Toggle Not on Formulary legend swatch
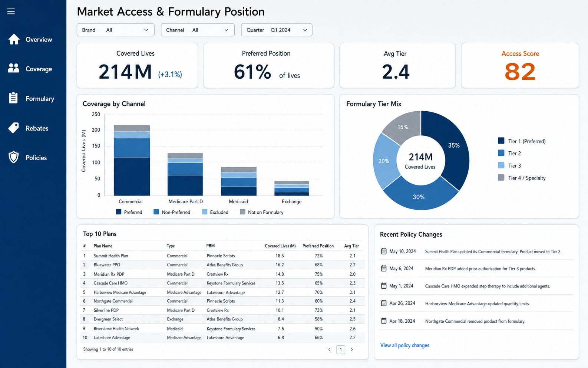This screenshot has width=588, height=368. pos(242,212)
